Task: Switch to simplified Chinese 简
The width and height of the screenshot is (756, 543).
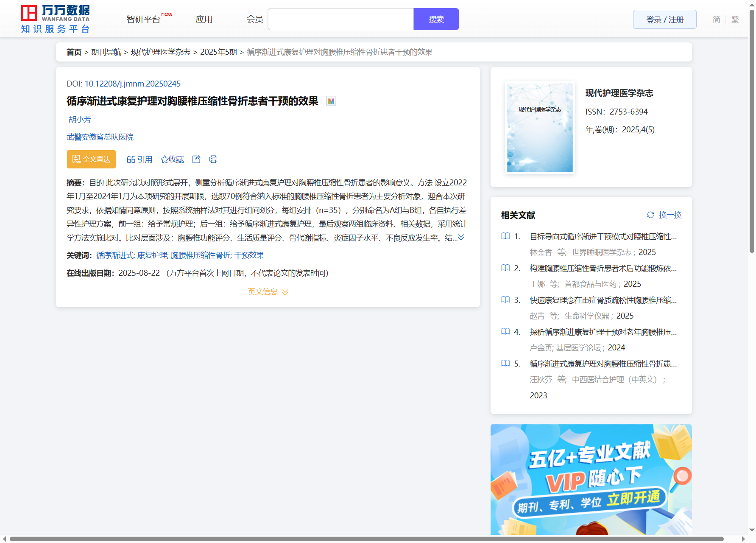Action: coord(716,20)
